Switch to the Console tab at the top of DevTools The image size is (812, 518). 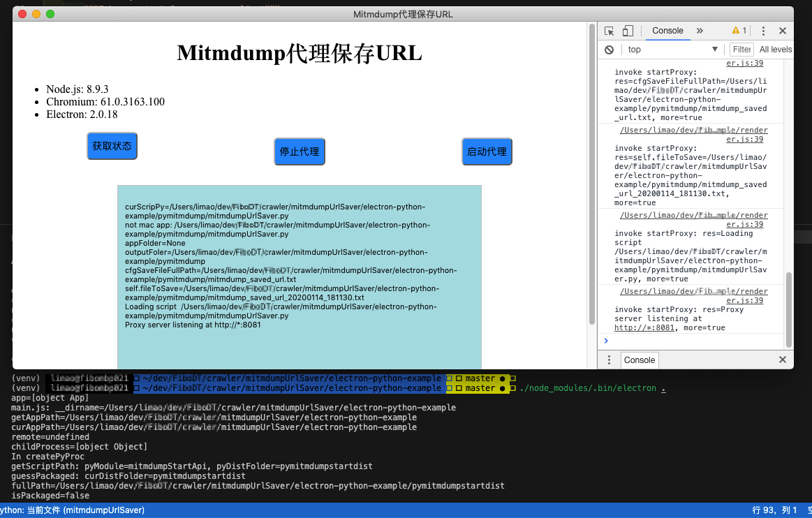click(x=667, y=31)
